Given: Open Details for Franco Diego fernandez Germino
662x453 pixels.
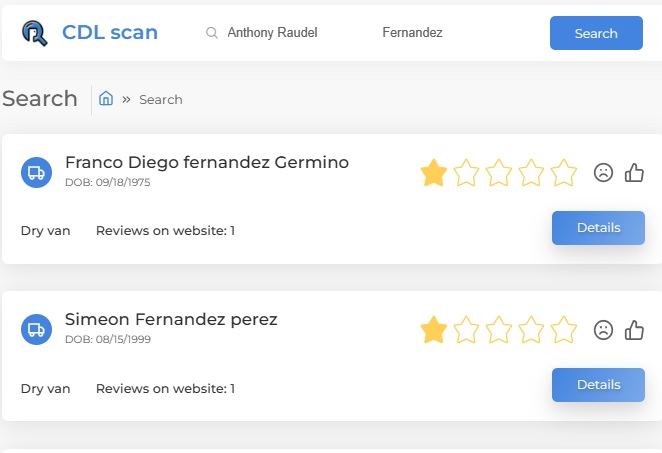Looking at the screenshot, I should pyautogui.click(x=598, y=228).
